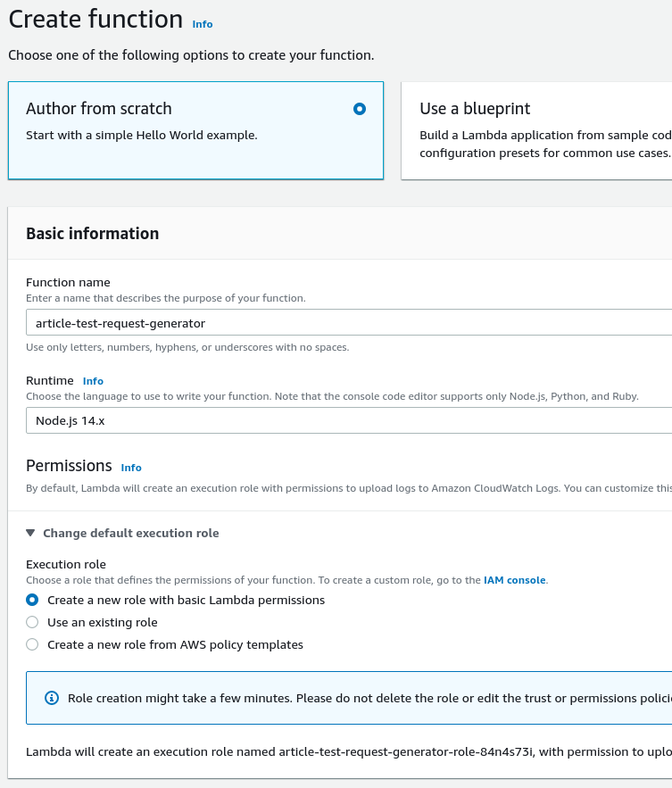Open the IAM console link

(x=514, y=580)
